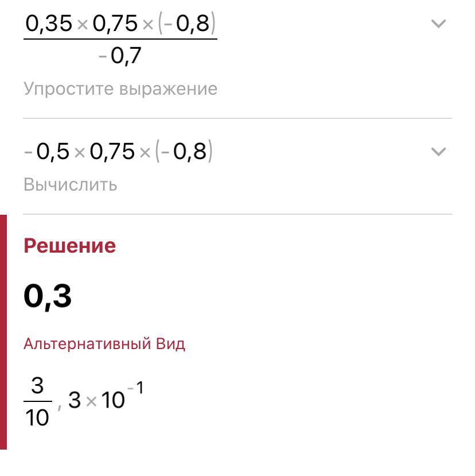Click the divider line below "Вычислить"
The width and height of the screenshot is (475, 476).
click(237, 214)
